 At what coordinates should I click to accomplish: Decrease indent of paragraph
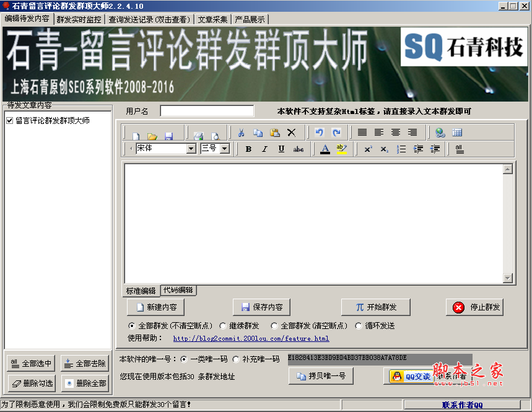435,149
